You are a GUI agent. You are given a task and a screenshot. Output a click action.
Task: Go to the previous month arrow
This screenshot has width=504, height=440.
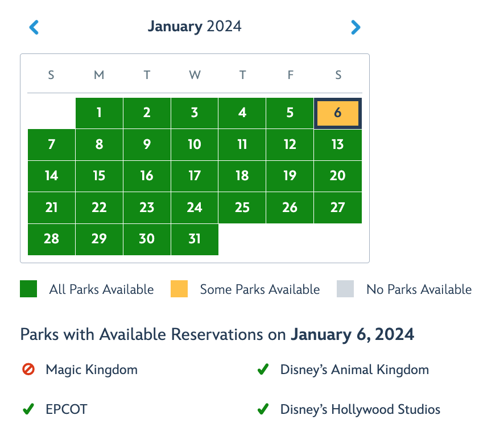click(34, 27)
